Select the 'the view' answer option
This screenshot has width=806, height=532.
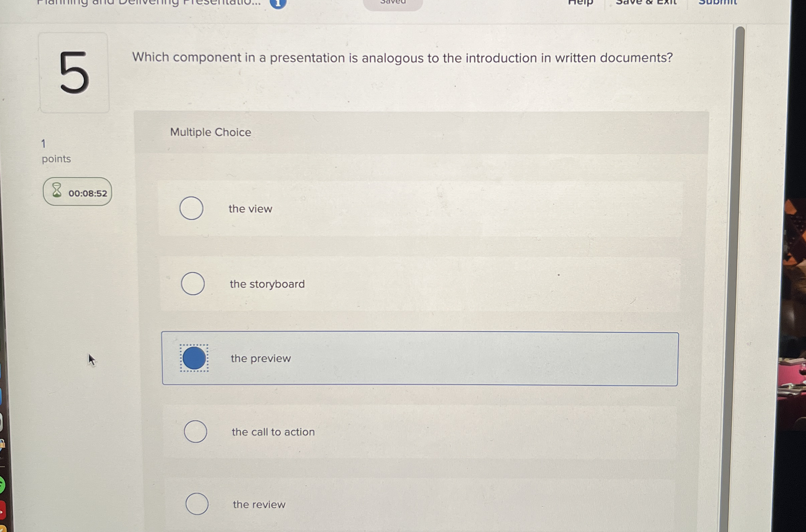(192, 209)
